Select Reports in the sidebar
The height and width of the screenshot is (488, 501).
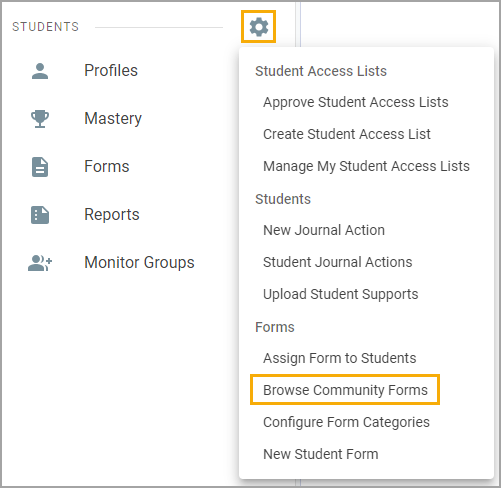tap(112, 215)
